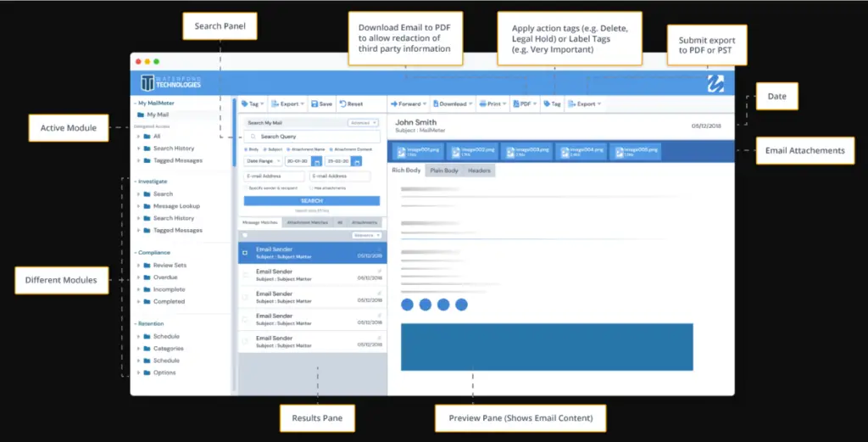Screen dimensions: 868x442
Task: Collapse the Retention section
Action: (x=135, y=324)
